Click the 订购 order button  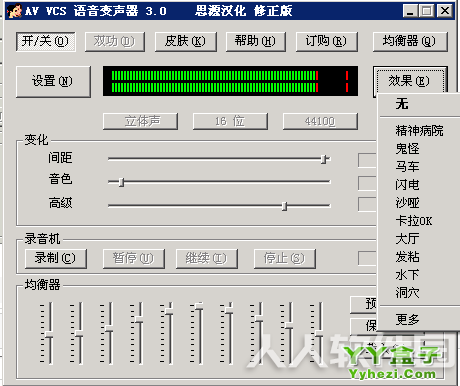click(327, 41)
